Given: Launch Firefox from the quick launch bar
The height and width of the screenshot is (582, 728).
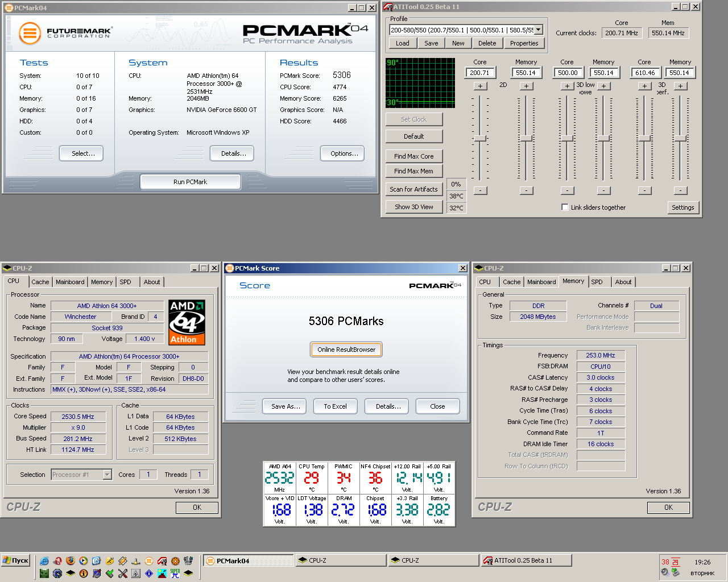Looking at the screenshot, I should [x=71, y=561].
